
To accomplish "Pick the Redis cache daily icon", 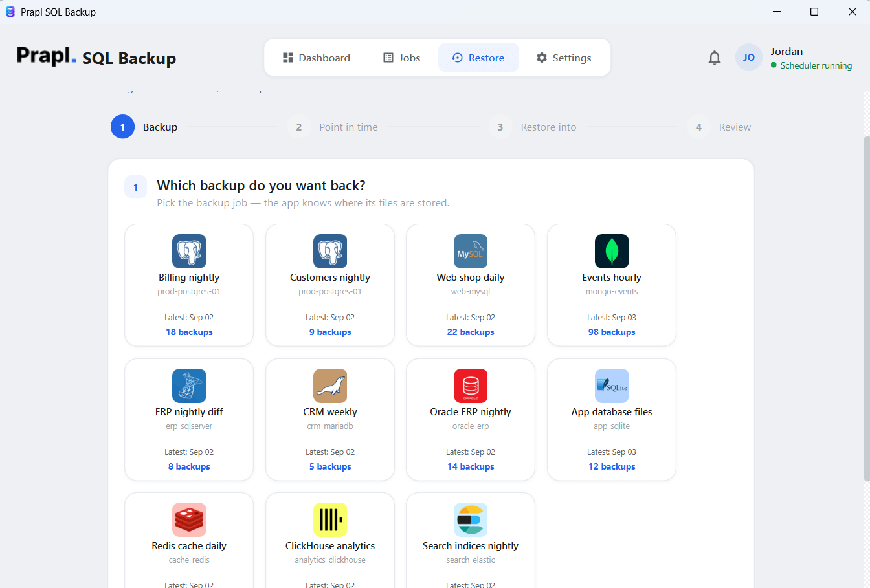I will pyautogui.click(x=189, y=519).
